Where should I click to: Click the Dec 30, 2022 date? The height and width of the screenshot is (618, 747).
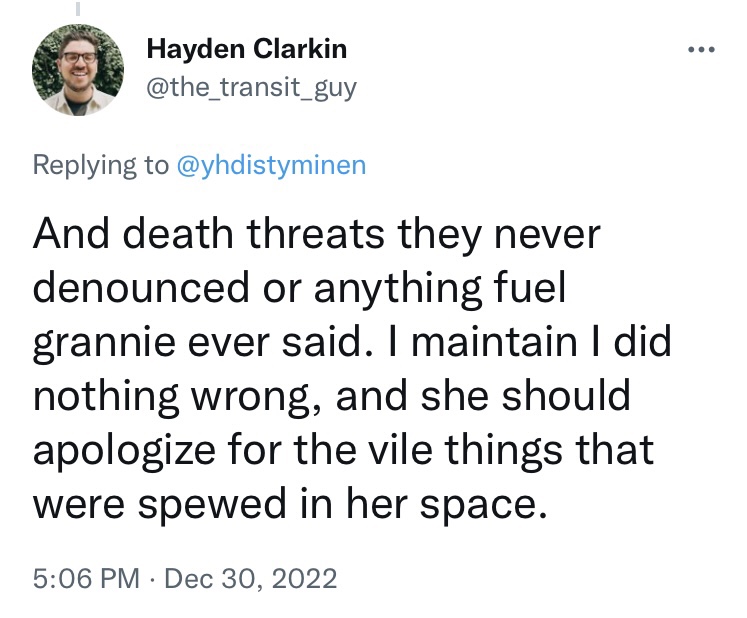[252, 577]
